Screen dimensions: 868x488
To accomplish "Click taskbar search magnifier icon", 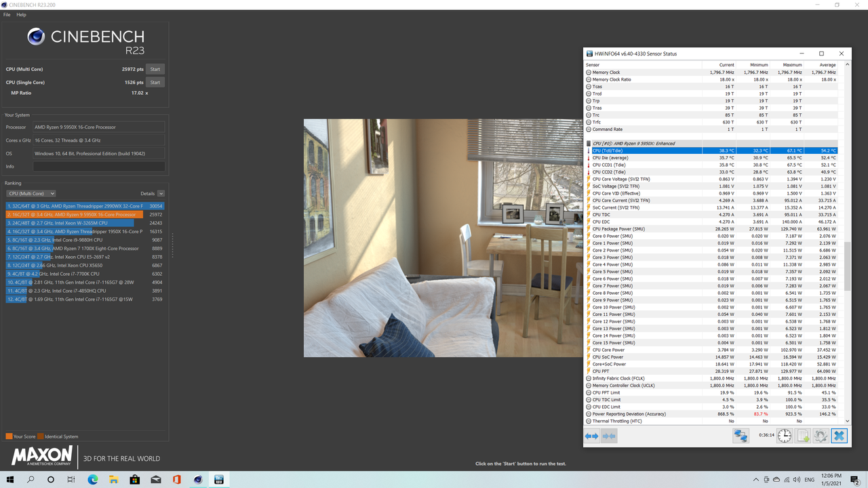I will (x=31, y=479).
